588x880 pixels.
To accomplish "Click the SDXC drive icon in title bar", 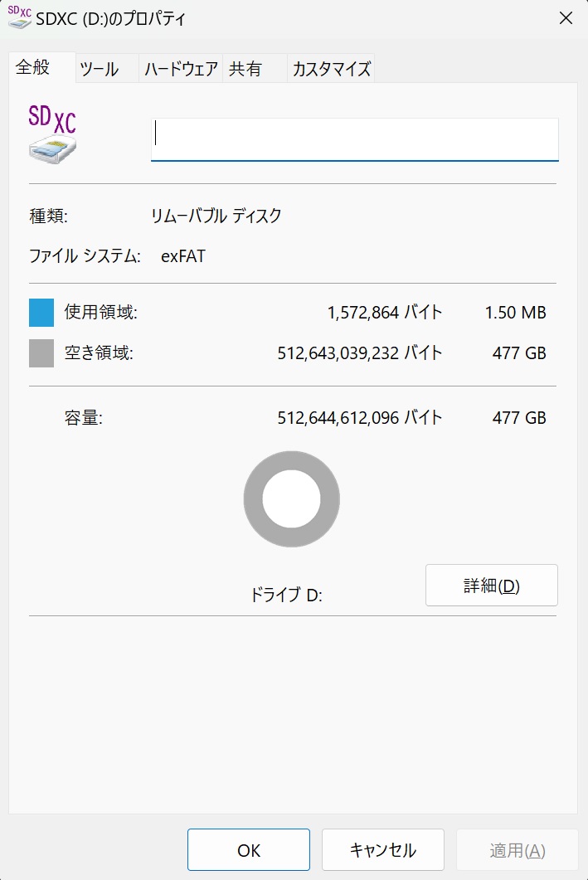I will pos(20,17).
